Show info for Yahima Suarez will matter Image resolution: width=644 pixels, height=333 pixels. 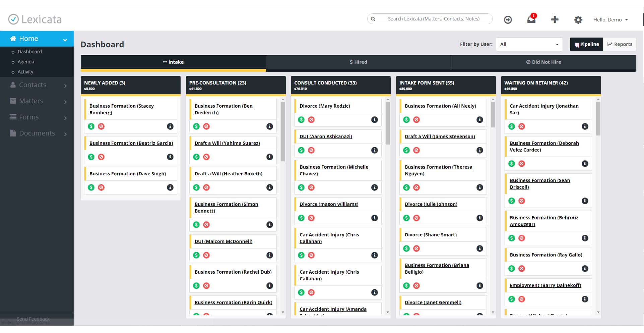pos(270,157)
